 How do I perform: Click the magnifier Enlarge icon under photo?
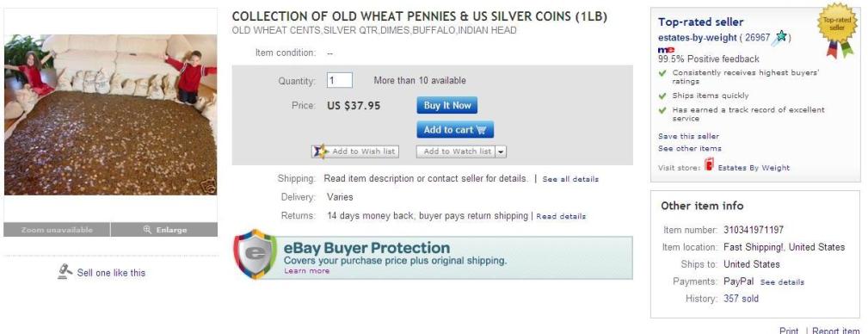(x=147, y=229)
